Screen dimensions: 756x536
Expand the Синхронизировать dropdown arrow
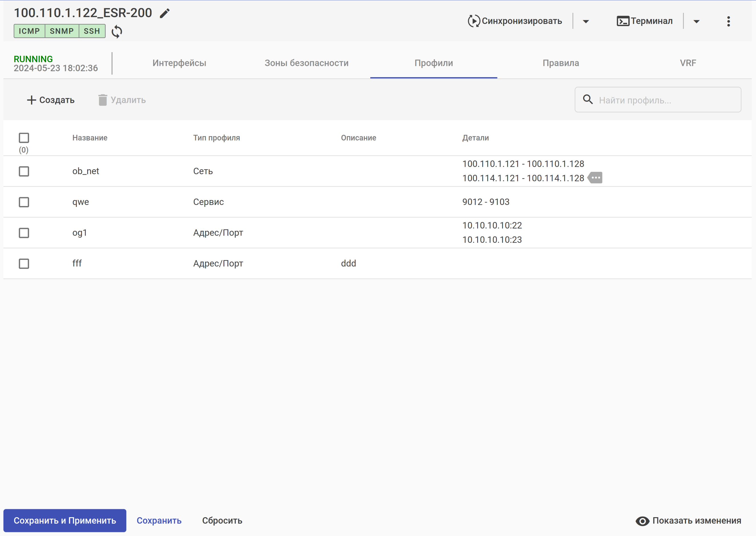coord(586,21)
